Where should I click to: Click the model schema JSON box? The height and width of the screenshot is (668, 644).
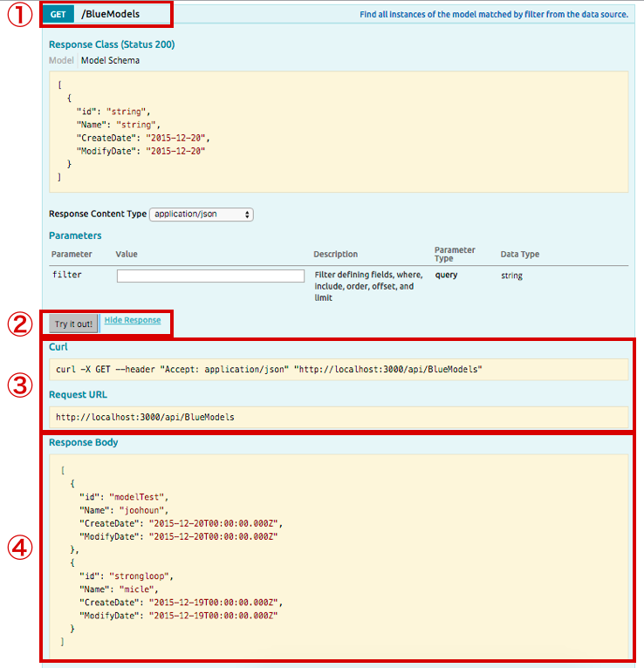pyautogui.click(x=339, y=132)
